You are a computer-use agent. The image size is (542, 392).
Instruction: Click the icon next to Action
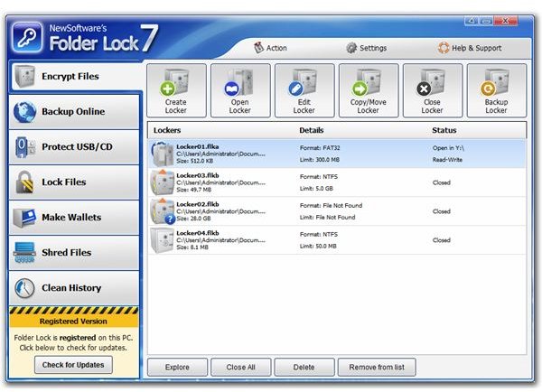coord(258,48)
